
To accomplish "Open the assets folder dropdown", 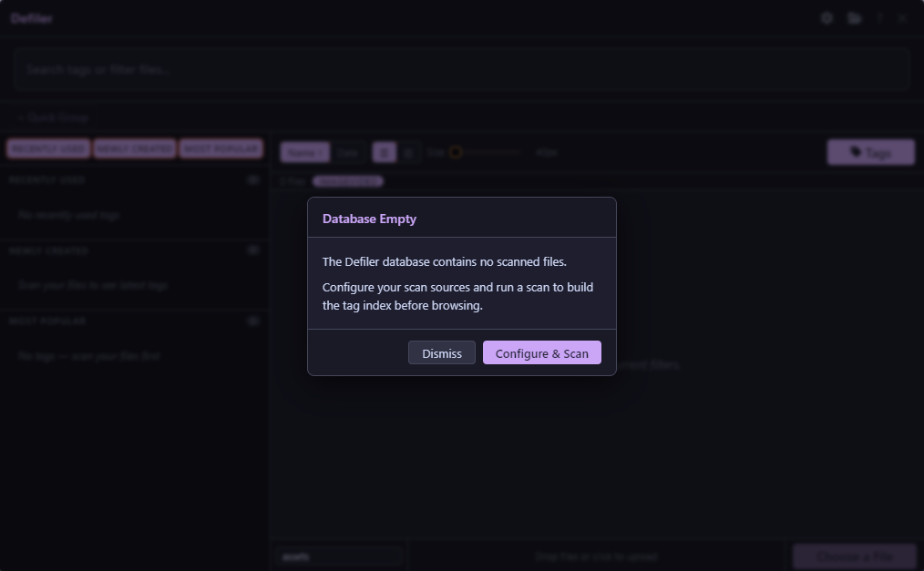I will pyautogui.click(x=339, y=556).
